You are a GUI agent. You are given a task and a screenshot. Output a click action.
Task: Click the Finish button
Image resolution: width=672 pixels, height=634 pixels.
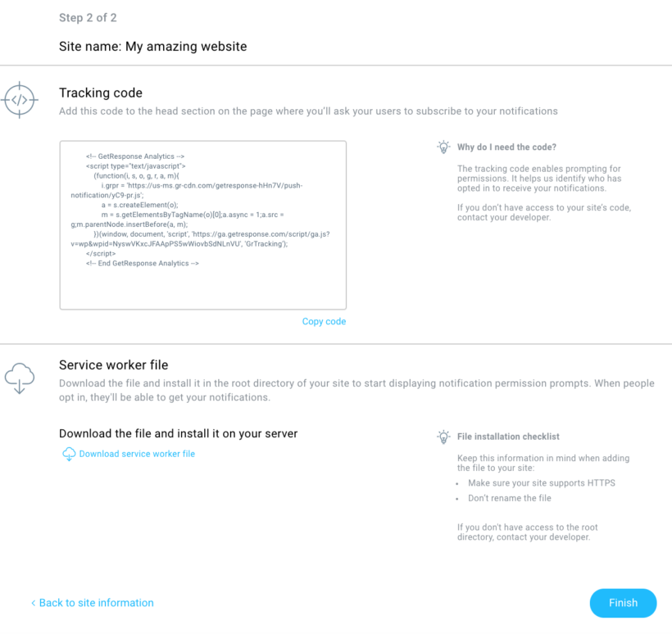623,603
